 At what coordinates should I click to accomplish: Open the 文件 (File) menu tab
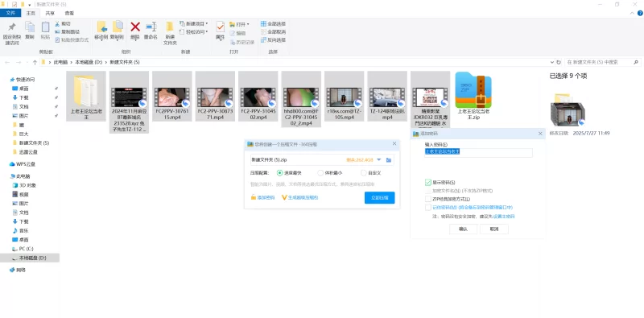point(10,13)
